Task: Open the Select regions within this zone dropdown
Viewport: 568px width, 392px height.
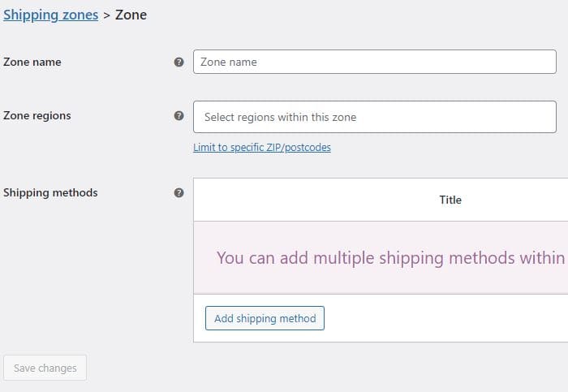Action: click(375, 117)
